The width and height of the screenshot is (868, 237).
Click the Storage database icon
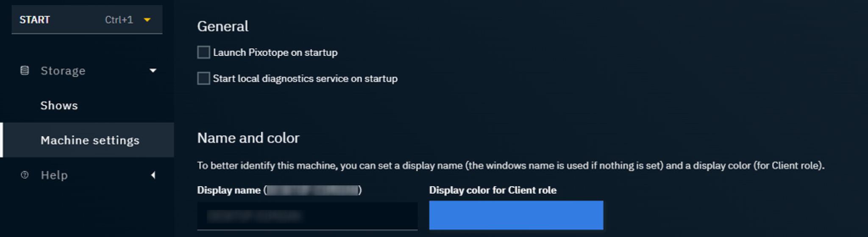(25, 70)
